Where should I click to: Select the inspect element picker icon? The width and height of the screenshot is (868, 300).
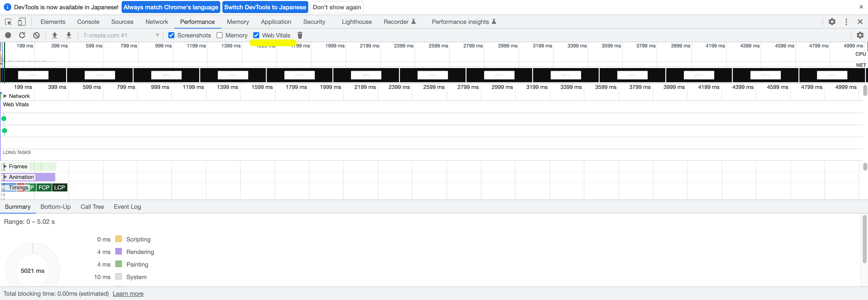pos(9,22)
